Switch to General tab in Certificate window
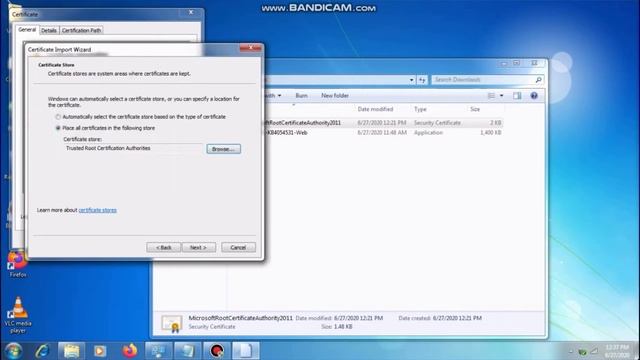 click(27, 30)
